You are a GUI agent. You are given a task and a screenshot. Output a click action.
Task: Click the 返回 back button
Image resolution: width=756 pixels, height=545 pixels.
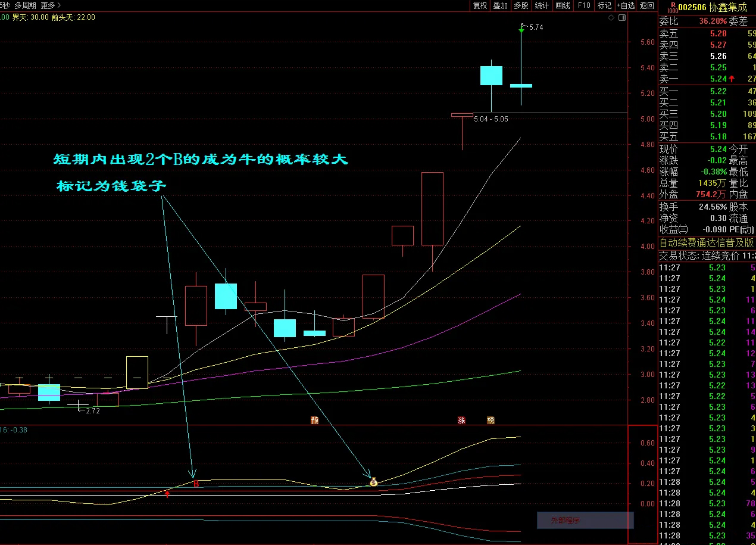click(x=646, y=5)
